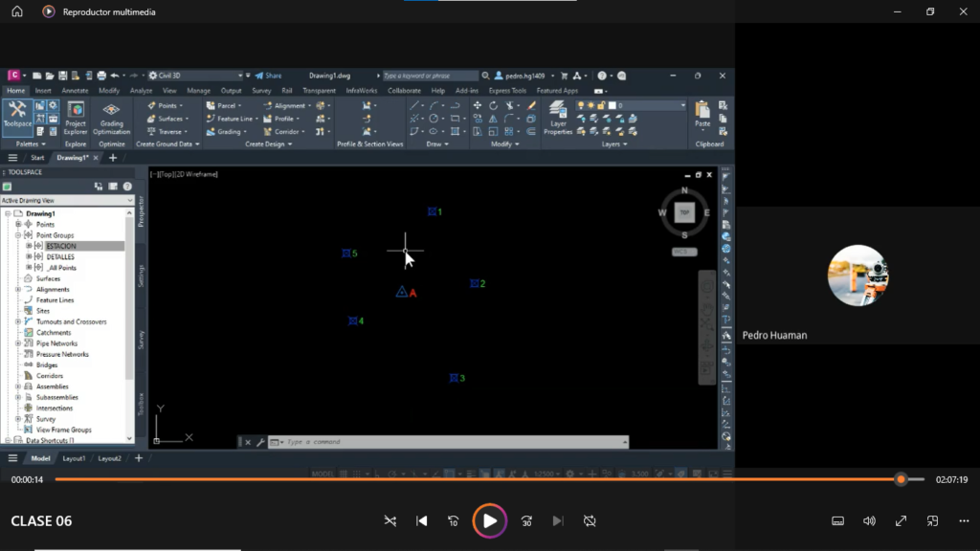Click the video seek bar handle
Image resolution: width=980 pixels, height=551 pixels.
pos(901,479)
